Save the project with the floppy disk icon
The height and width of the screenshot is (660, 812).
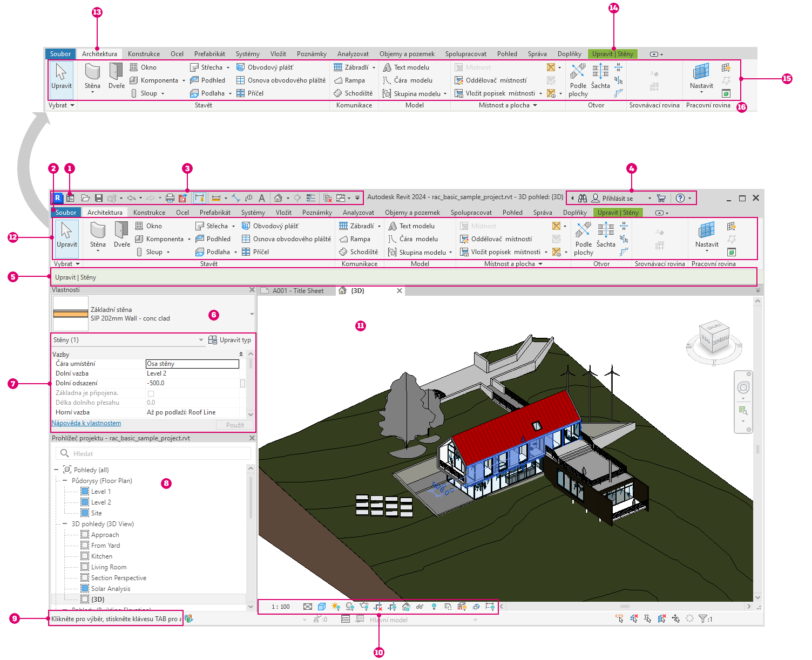coord(98,198)
